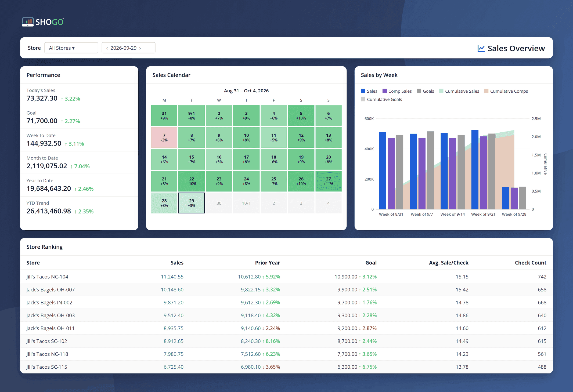Sort by Store column header
Viewport: 573px width, 392px height.
tap(33, 263)
